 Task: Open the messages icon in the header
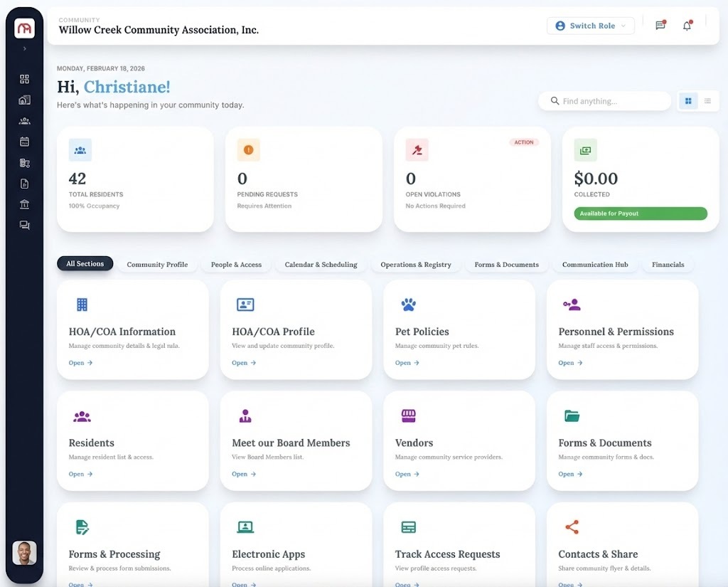660,26
